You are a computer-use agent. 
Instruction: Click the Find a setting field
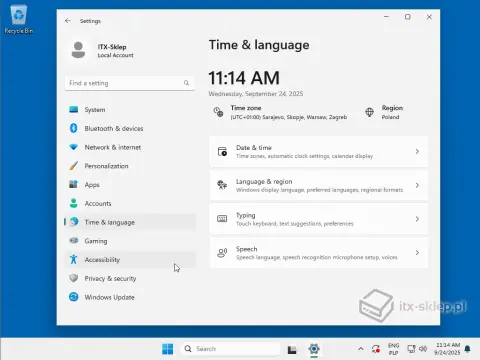point(130,83)
